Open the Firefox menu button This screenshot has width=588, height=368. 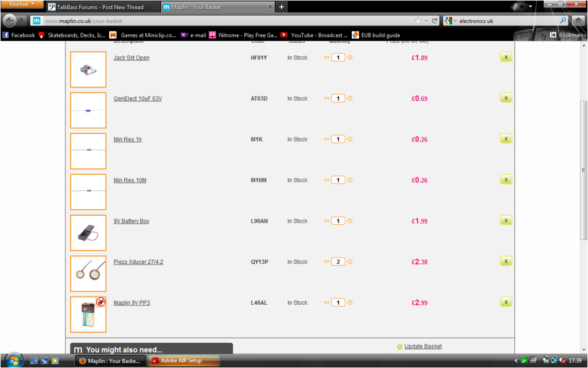pos(22,4)
